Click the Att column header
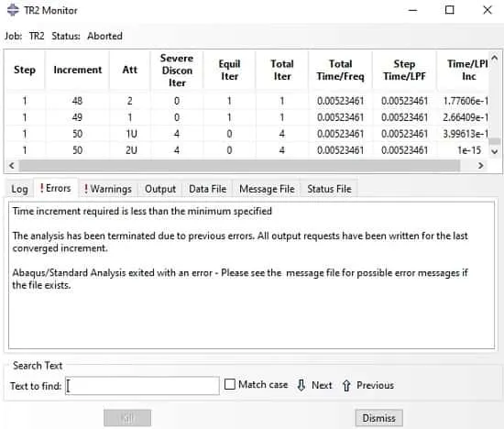The image size is (504, 429). 130,70
